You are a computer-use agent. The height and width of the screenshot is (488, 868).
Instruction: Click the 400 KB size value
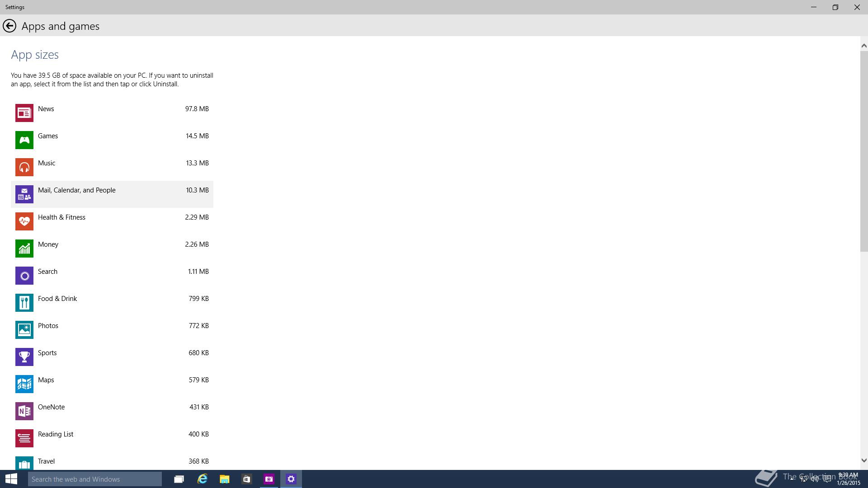(199, 434)
